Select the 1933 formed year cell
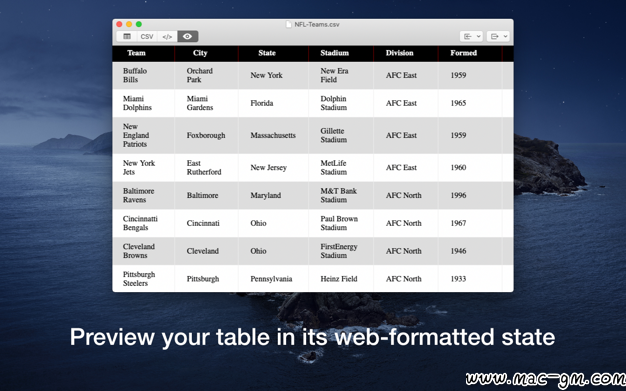 coord(470,279)
